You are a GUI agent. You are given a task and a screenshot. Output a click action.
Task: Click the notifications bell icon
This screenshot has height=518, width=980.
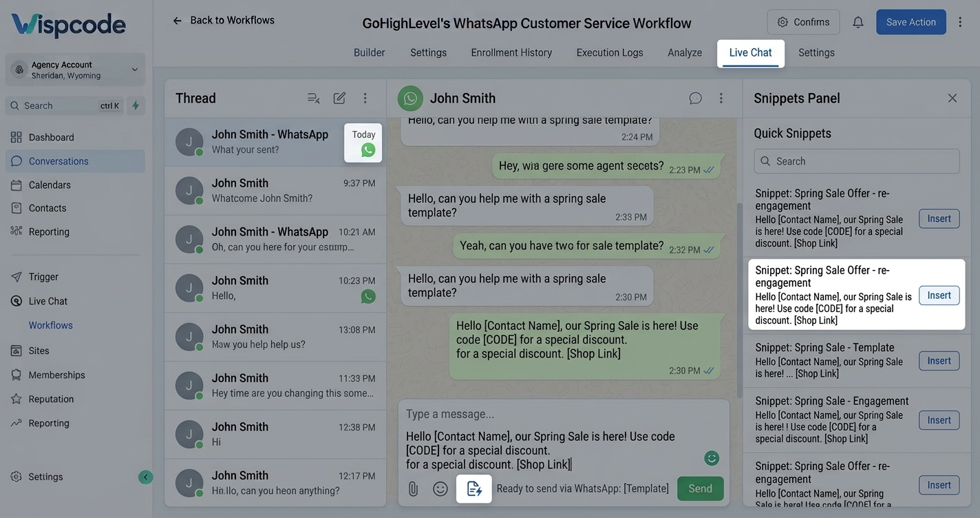pyautogui.click(x=858, y=22)
